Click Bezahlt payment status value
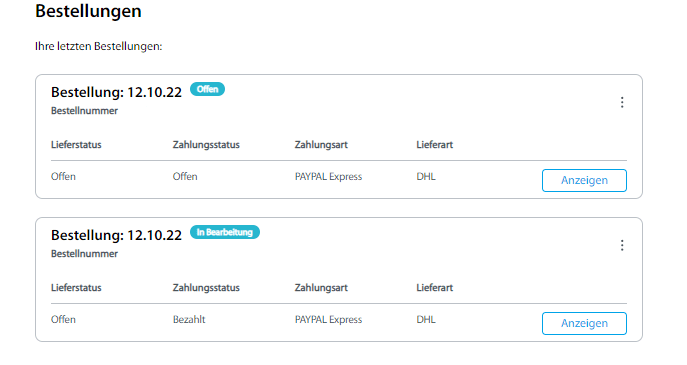Image resolution: width=687 pixels, height=365 pixels. tap(189, 319)
